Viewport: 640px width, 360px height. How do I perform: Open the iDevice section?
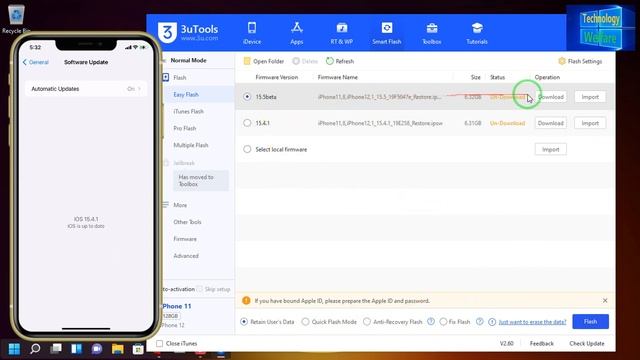tap(252, 33)
